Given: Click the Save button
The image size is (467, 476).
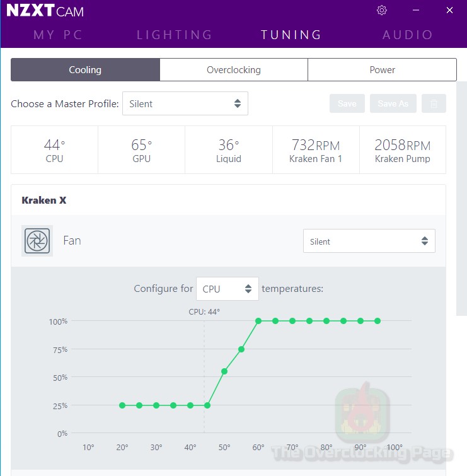Looking at the screenshot, I should coord(347,103).
